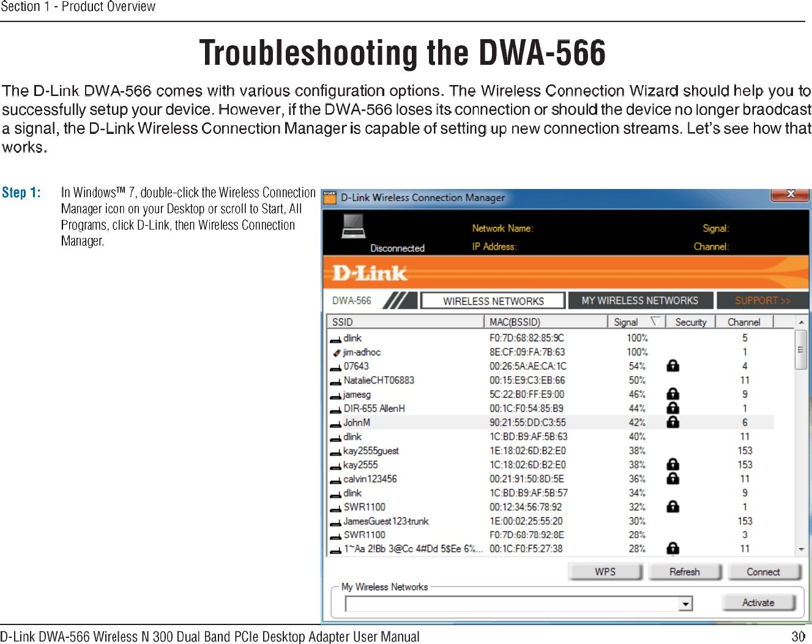Click the network list scrollbar thumb

pyautogui.click(x=801, y=350)
